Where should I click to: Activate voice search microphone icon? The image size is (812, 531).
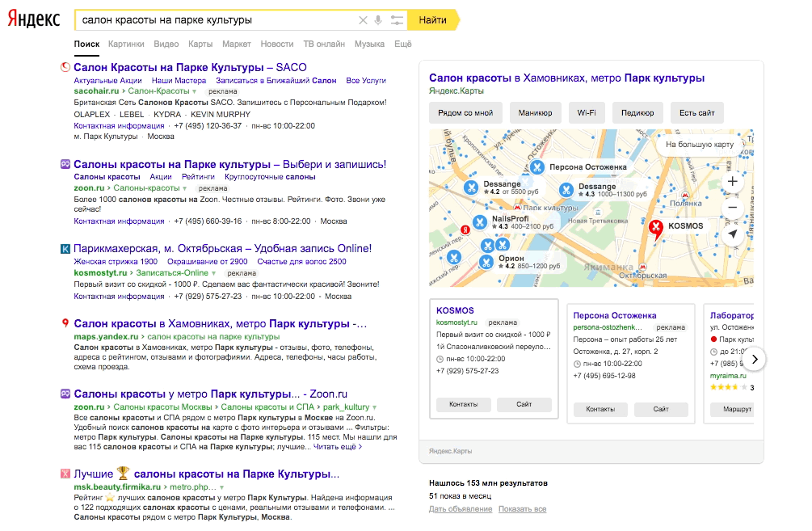point(379,20)
